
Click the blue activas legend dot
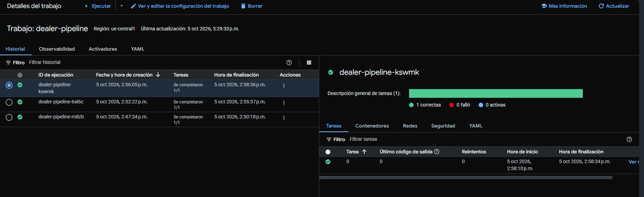click(x=481, y=105)
